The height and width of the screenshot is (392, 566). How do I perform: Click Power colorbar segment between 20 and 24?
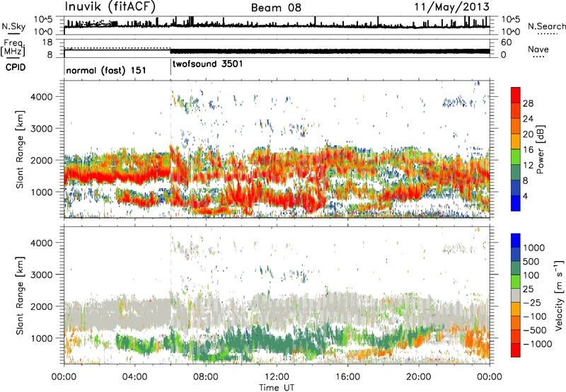point(516,126)
